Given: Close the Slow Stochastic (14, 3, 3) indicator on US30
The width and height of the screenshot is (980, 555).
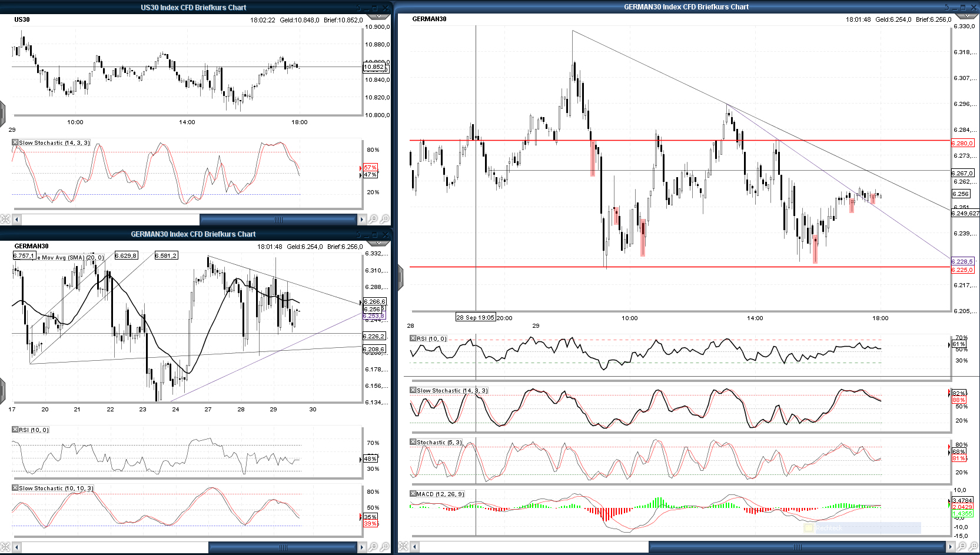Looking at the screenshot, I should point(15,142).
